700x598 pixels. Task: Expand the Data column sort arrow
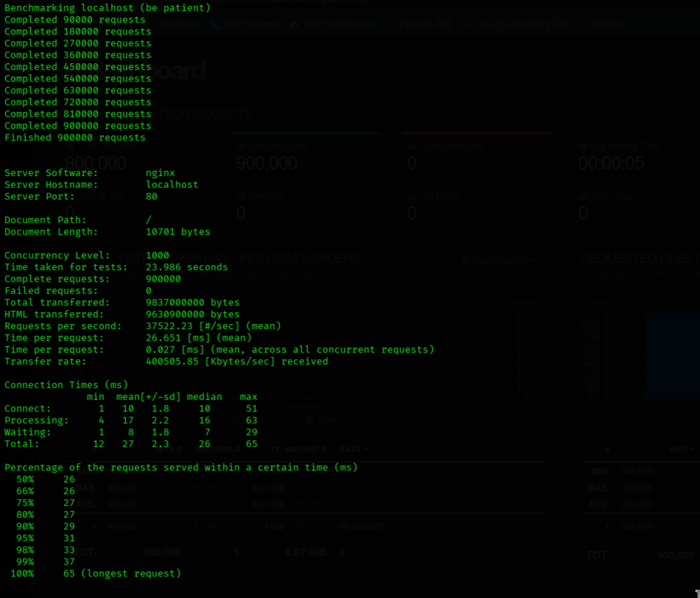[365, 449]
